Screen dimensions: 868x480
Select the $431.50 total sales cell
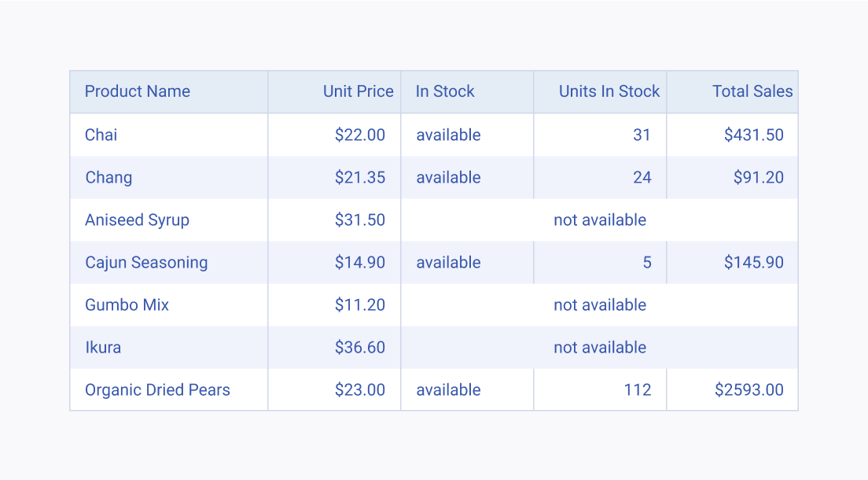(733, 135)
